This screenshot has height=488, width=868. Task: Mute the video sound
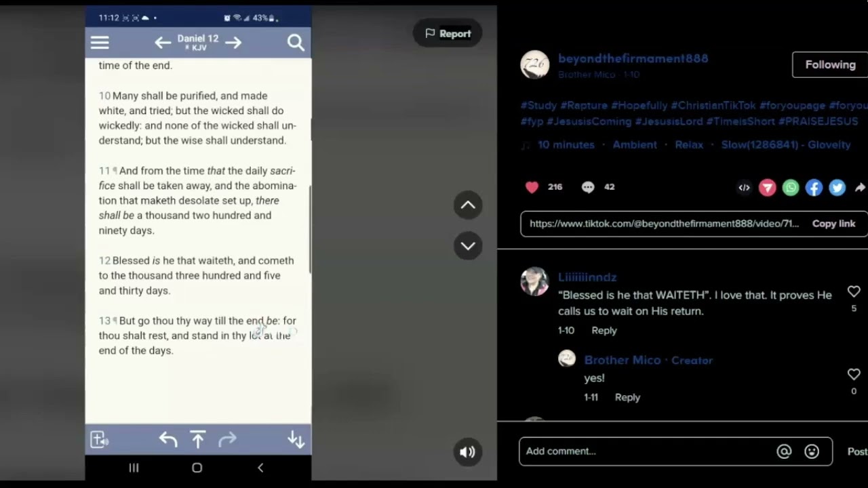[x=467, y=452]
